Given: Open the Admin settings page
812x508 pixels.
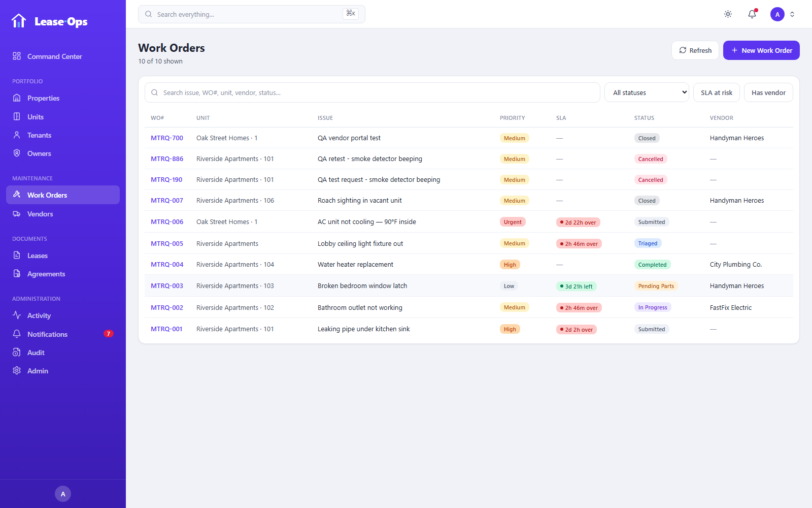Looking at the screenshot, I should (x=63, y=370).
